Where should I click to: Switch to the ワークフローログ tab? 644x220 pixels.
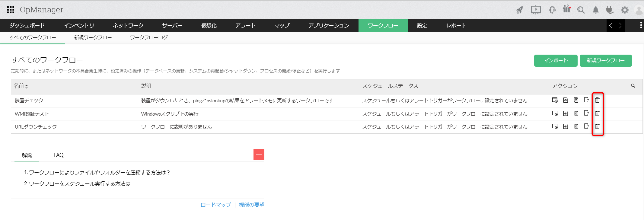149,37
